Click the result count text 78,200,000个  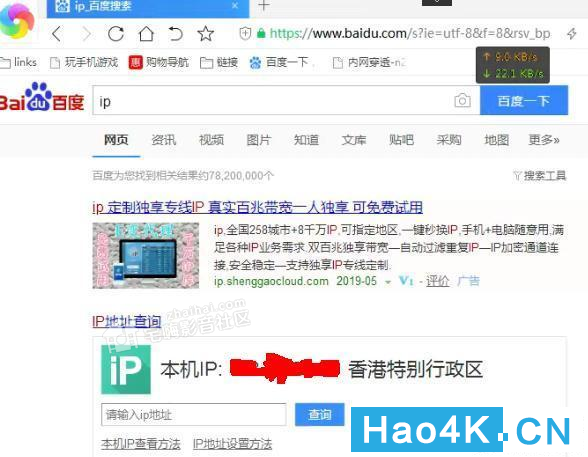(242, 175)
